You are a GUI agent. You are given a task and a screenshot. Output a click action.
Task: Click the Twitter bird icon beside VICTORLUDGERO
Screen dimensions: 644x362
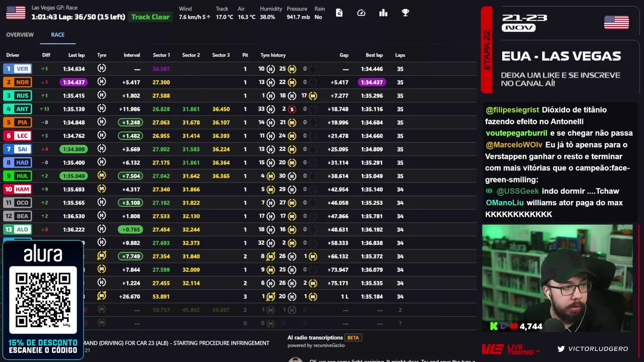561,348
